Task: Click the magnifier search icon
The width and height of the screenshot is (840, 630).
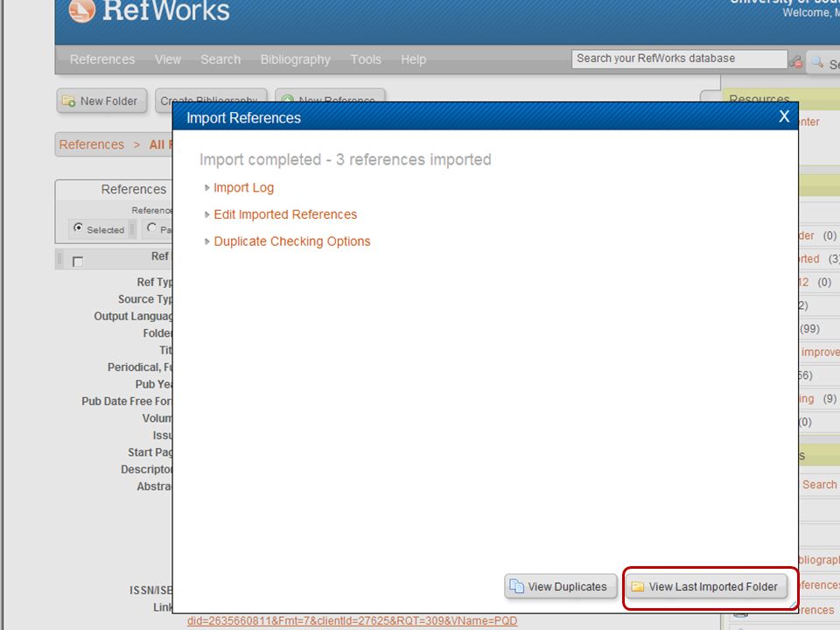Action: tap(817, 62)
